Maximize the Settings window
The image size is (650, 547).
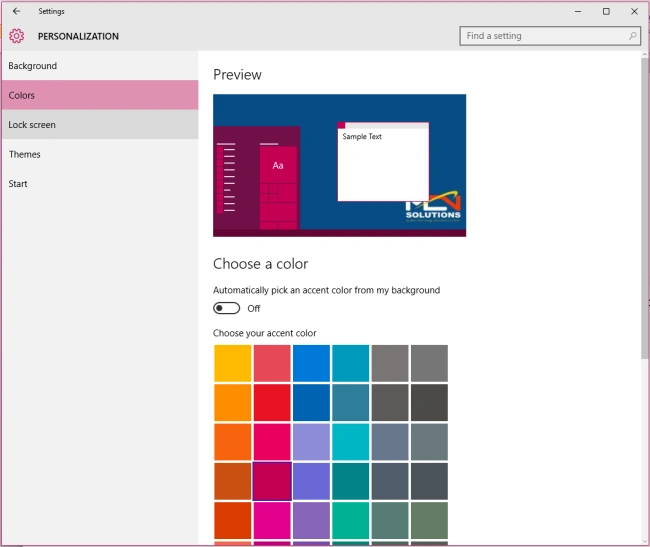point(606,11)
